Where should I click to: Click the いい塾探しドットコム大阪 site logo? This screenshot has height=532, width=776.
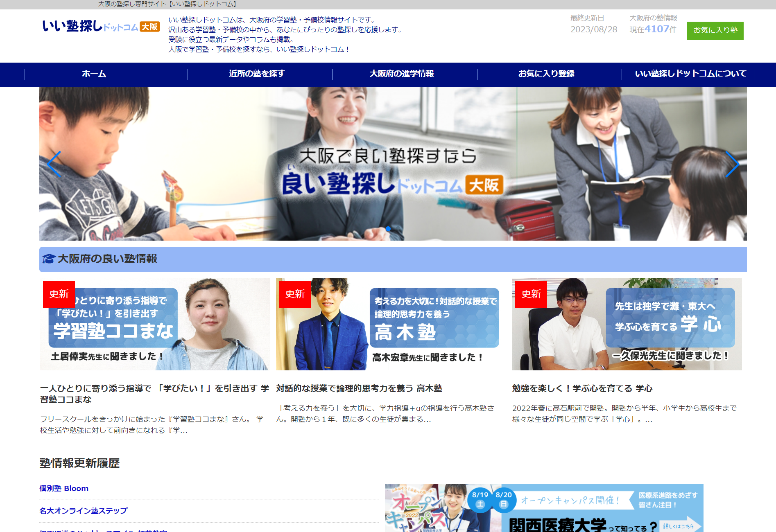[x=101, y=26]
